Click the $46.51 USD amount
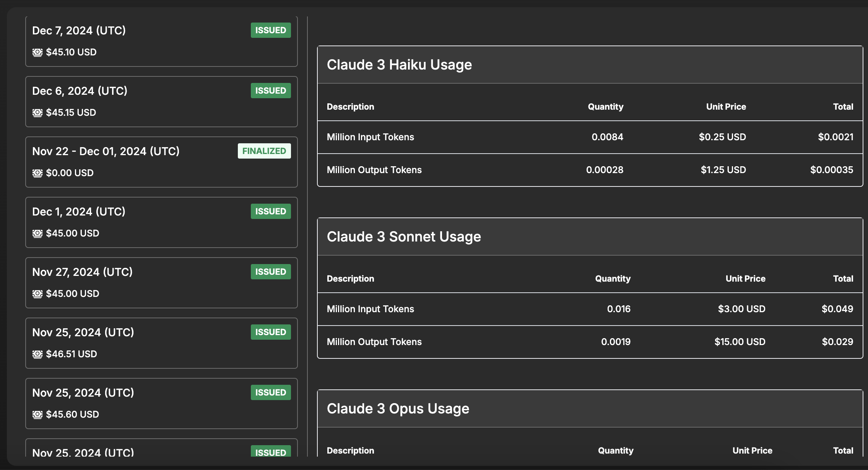Image resolution: width=868 pixels, height=470 pixels. [72, 354]
